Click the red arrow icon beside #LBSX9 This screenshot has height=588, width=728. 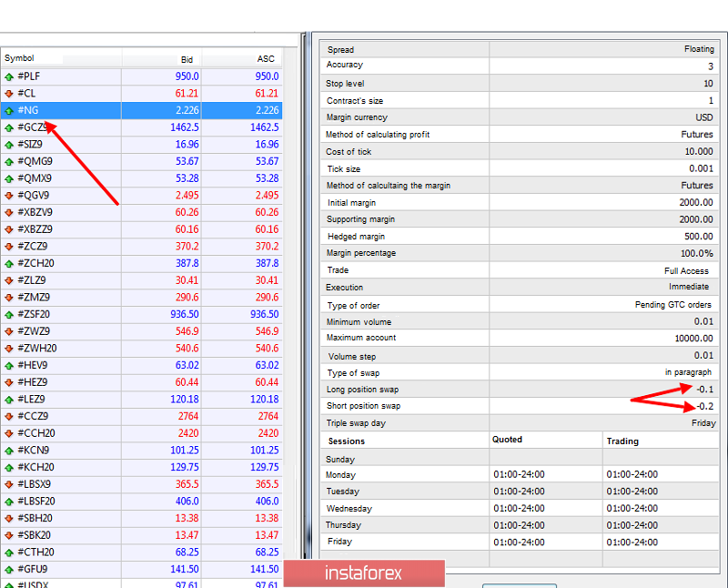[9, 485]
